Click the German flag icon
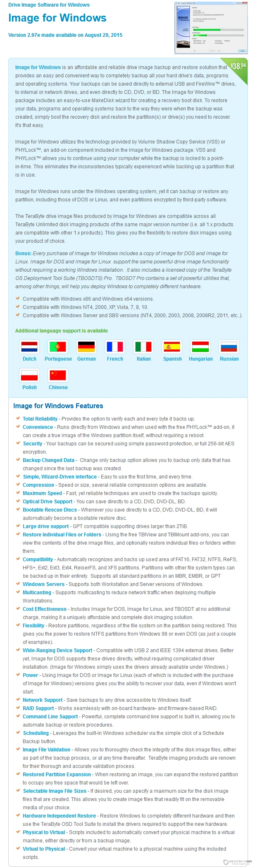The width and height of the screenshot is (255, 868). [86, 347]
